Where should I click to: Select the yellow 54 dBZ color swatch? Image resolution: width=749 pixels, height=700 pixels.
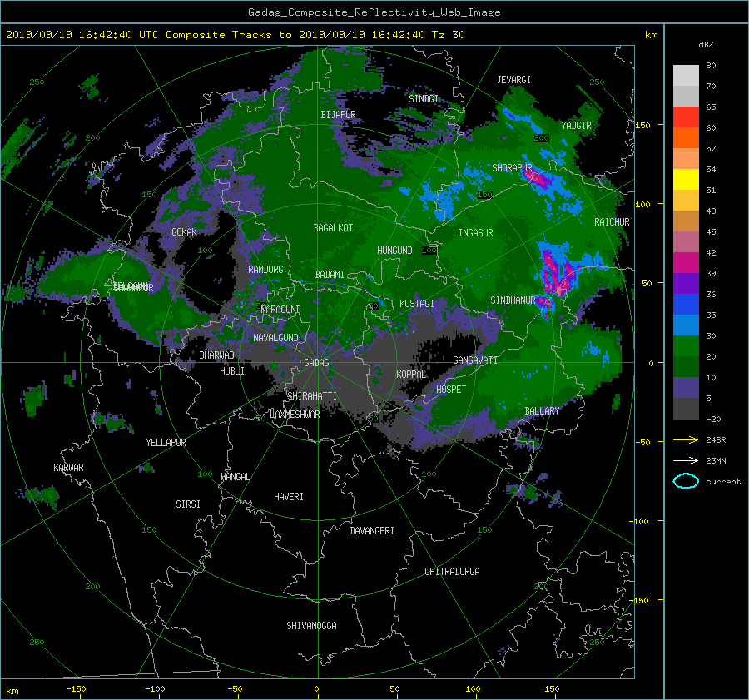pyautogui.click(x=686, y=179)
